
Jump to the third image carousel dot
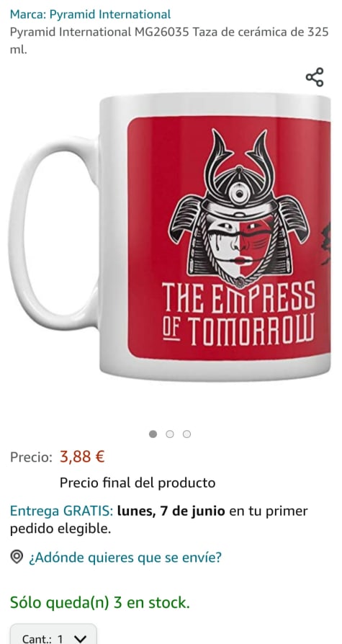pyautogui.click(x=186, y=434)
